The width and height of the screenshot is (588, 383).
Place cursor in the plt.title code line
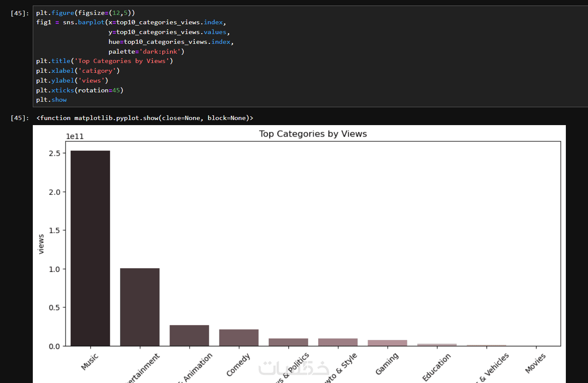(x=104, y=61)
